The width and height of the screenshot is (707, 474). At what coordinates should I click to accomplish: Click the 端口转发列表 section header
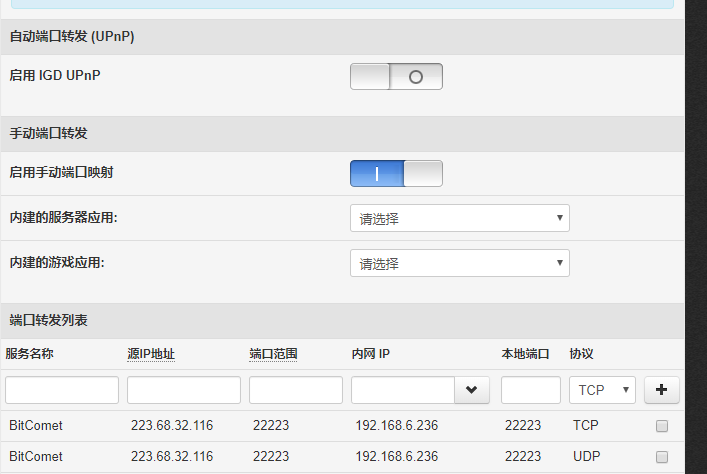tap(49, 321)
